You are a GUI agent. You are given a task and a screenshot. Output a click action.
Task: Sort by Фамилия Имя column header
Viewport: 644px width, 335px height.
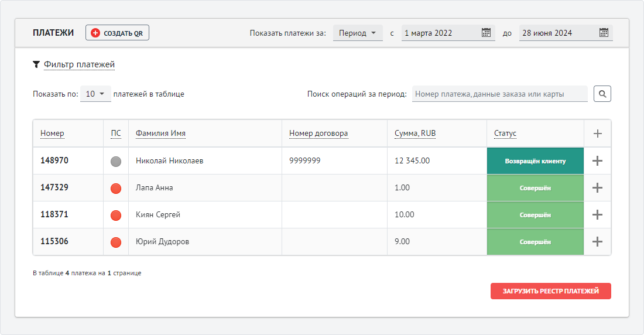click(x=160, y=134)
